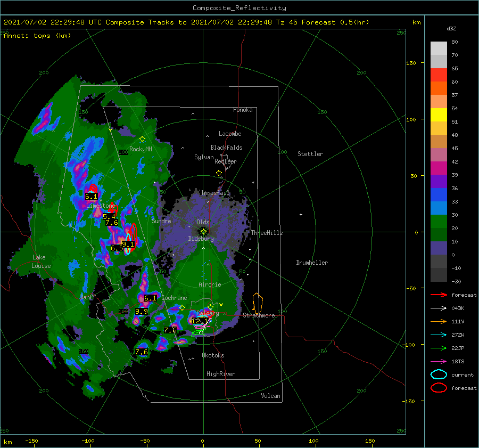The height and width of the screenshot is (448, 479).
Task: Select the orange 111V track arrow
Action: pos(439,321)
